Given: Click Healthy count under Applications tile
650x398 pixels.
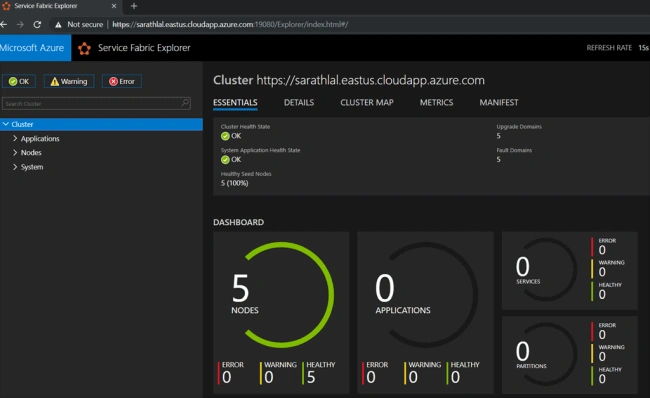Looking at the screenshot, I should click(x=455, y=377).
